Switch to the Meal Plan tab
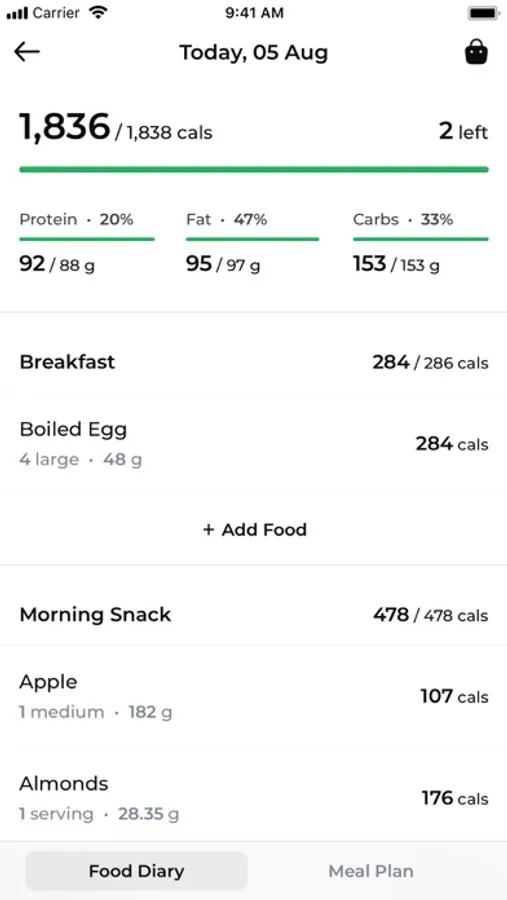The image size is (507, 900). tap(371, 871)
